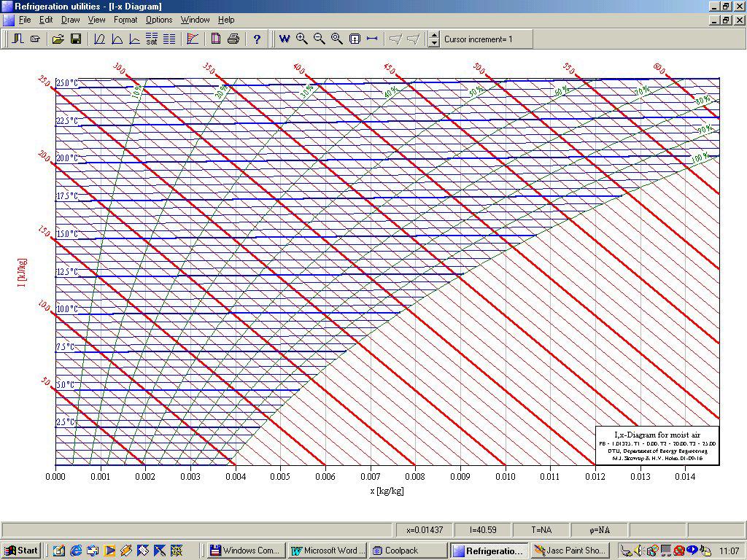Open the saturation table 'sat' icon

pos(152,39)
